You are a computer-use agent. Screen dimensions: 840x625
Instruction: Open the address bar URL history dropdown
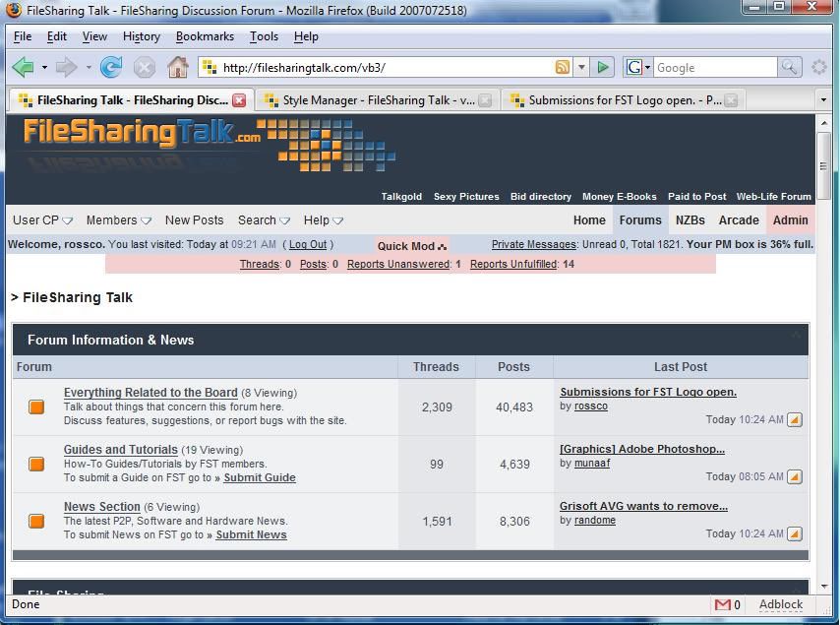coord(581,68)
